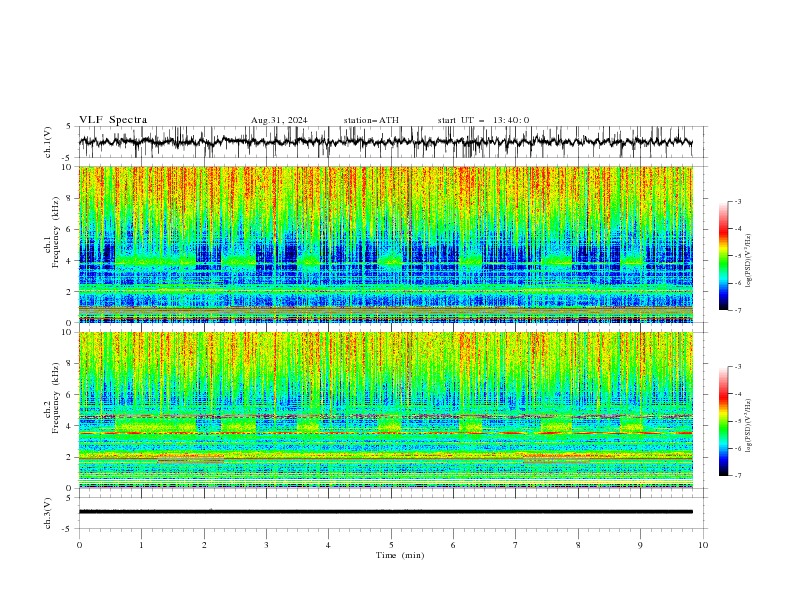Click the "2" kHz tick on ch.1 spectrogram

(x=70, y=291)
